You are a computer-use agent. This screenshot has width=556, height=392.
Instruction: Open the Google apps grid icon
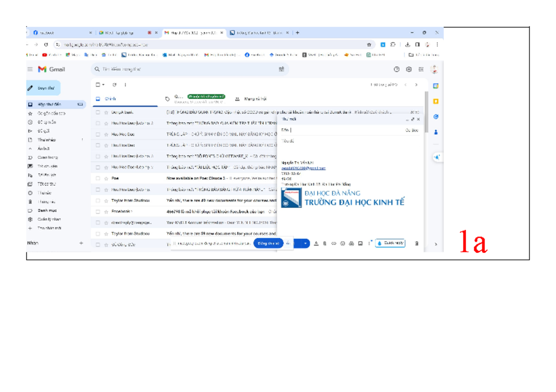coord(421,70)
